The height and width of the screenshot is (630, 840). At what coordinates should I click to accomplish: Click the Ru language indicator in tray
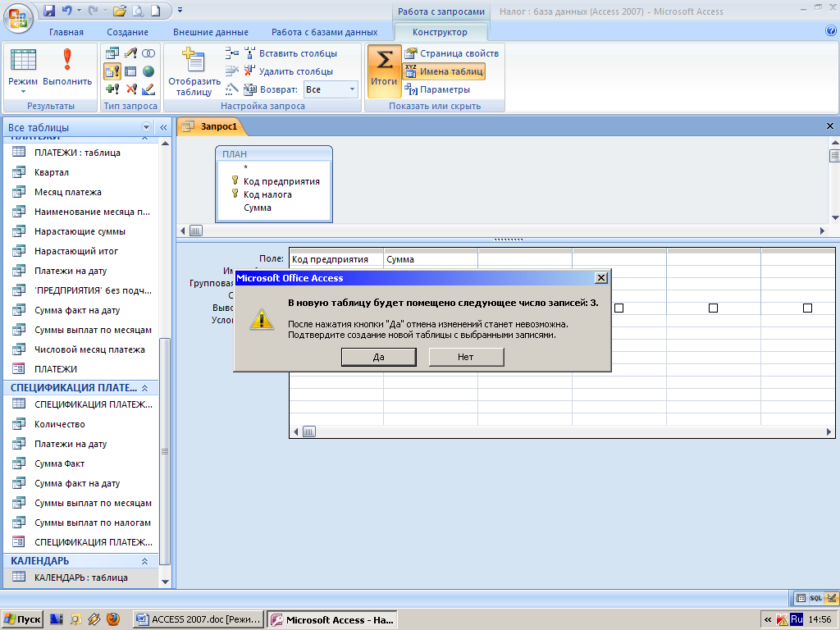(797, 619)
